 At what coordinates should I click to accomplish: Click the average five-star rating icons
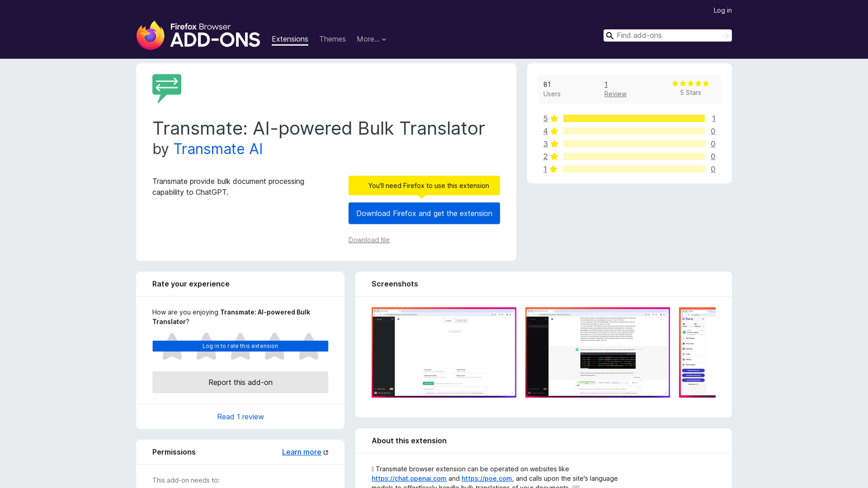pos(691,84)
